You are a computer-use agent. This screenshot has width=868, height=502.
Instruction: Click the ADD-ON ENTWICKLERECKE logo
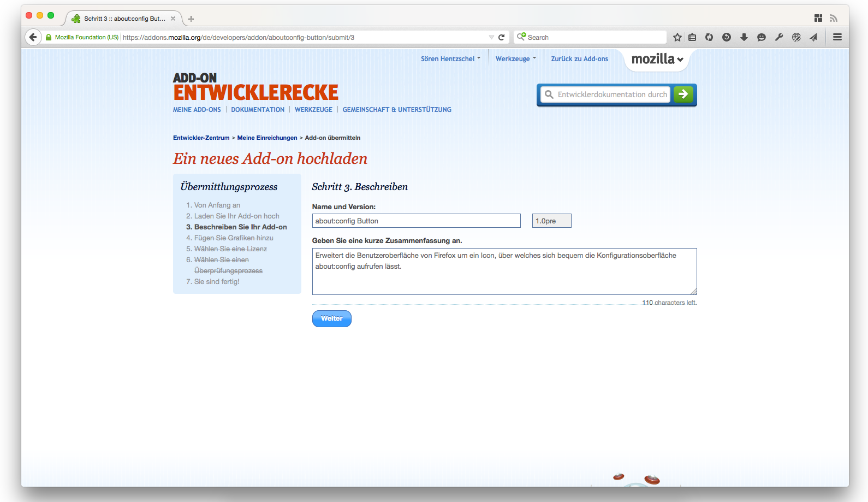255,87
